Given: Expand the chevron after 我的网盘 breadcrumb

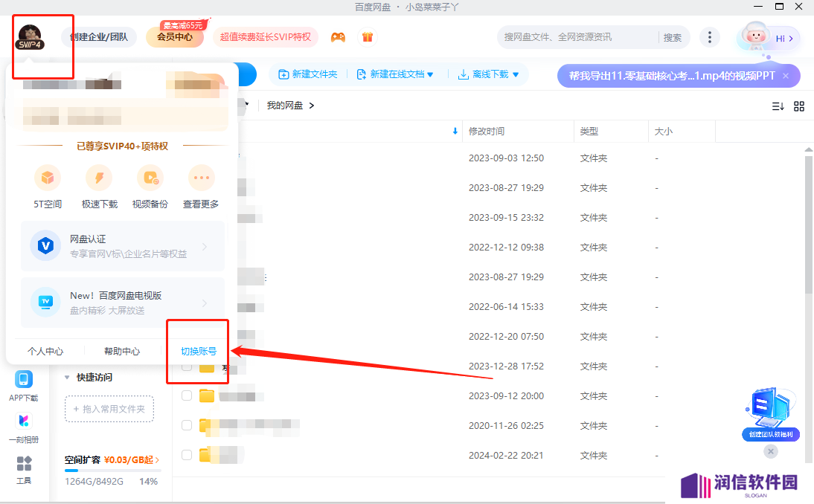Looking at the screenshot, I should point(312,106).
